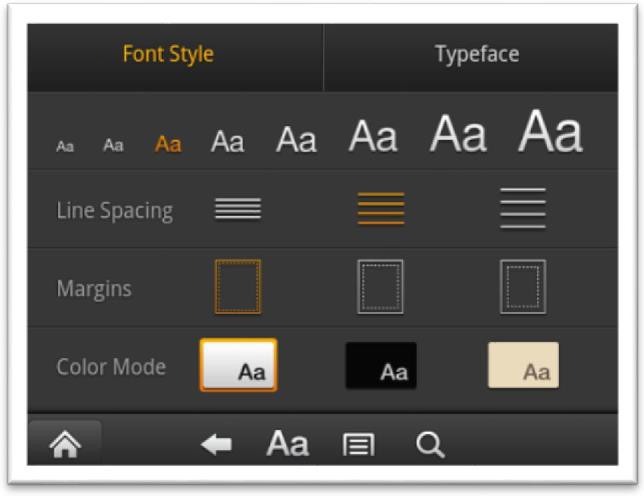Select the widest line spacing icon
The height and width of the screenshot is (496, 644).
tap(523, 208)
